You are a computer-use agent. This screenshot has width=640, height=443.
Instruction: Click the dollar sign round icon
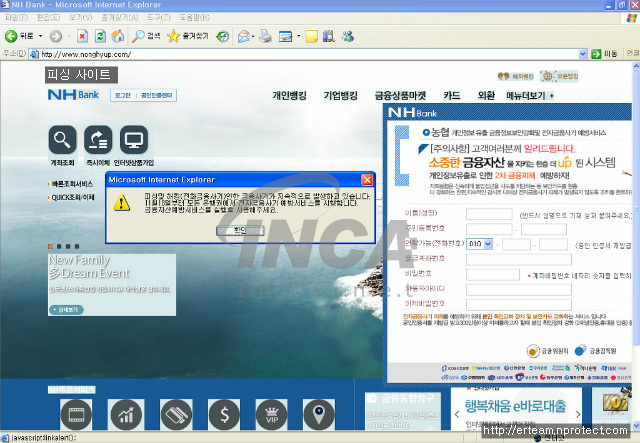[x=224, y=415]
